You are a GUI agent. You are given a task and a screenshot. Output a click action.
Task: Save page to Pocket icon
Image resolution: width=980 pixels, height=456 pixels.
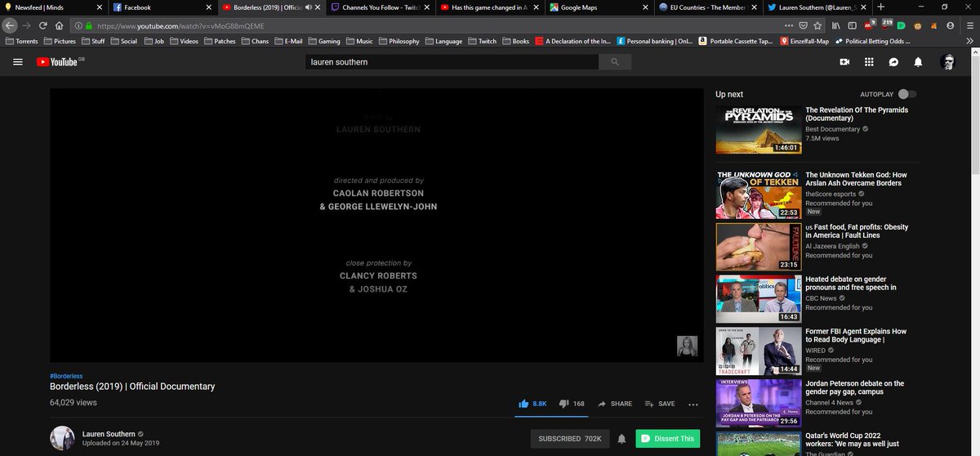coord(803,25)
